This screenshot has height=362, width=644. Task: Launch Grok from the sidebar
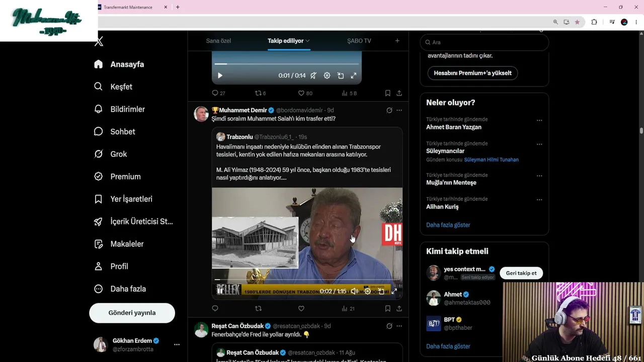pyautogui.click(x=110, y=154)
